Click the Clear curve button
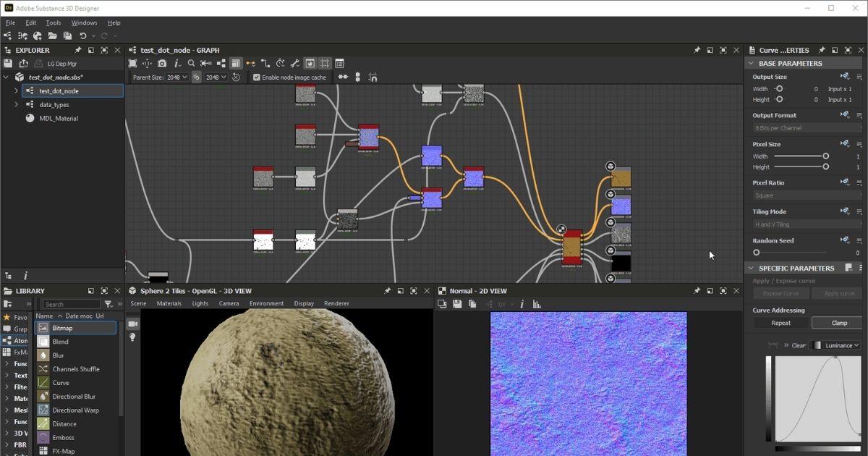 pos(799,345)
